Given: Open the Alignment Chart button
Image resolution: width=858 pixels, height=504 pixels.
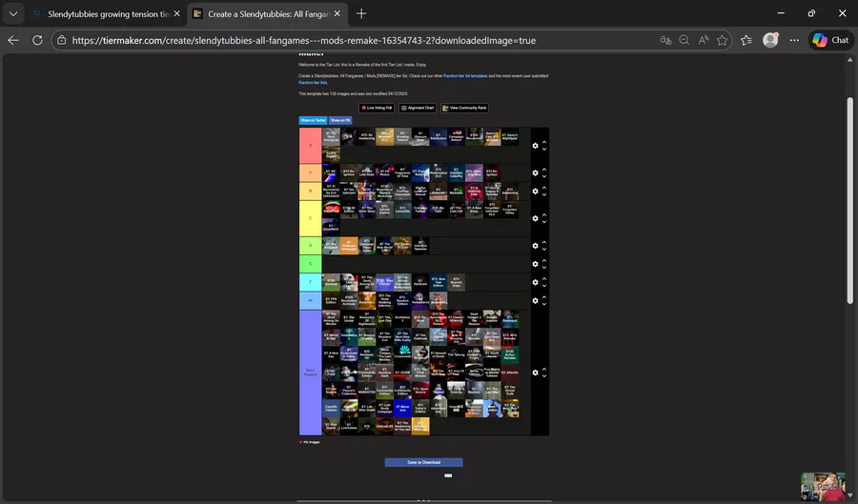Looking at the screenshot, I should pyautogui.click(x=418, y=108).
